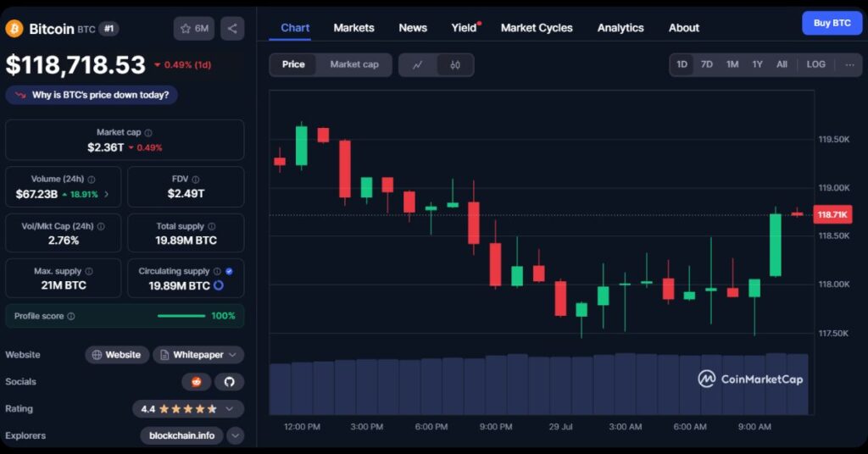Click the FDV info icon
The height and width of the screenshot is (454, 868).
point(196,180)
